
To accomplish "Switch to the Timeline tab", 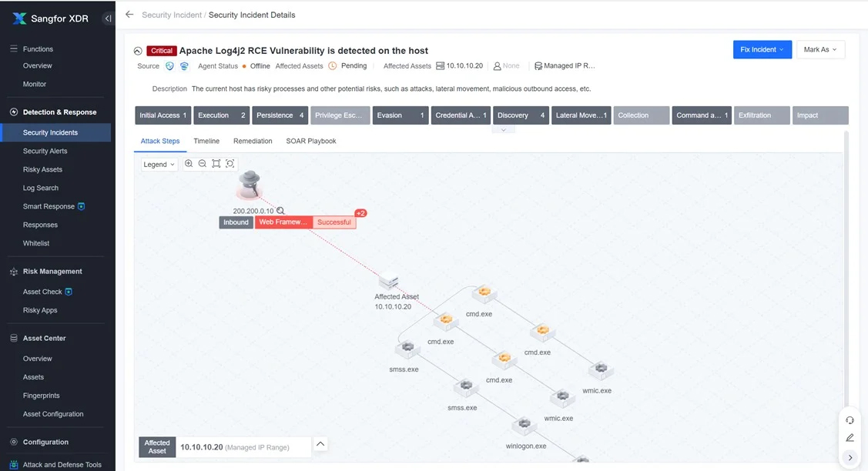I will pos(206,142).
